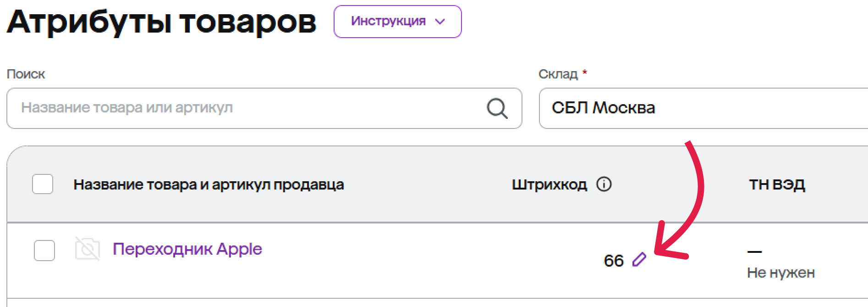The height and width of the screenshot is (307, 868).
Task: Tick the select-all checkbox in table header
Action: pyautogui.click(x=43, y=184)
